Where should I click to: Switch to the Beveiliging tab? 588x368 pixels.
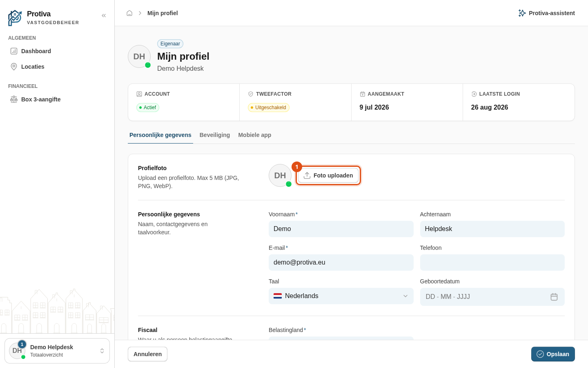coord(215,135)
